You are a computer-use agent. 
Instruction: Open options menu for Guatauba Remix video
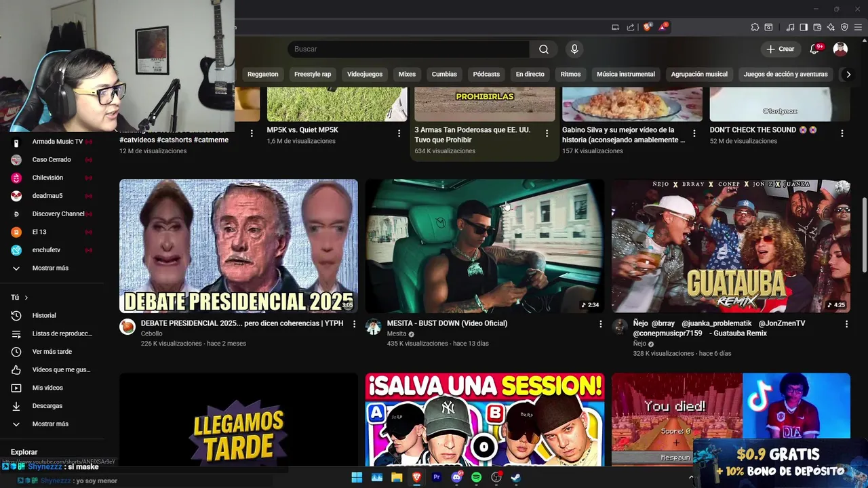[x=846, y=324]
